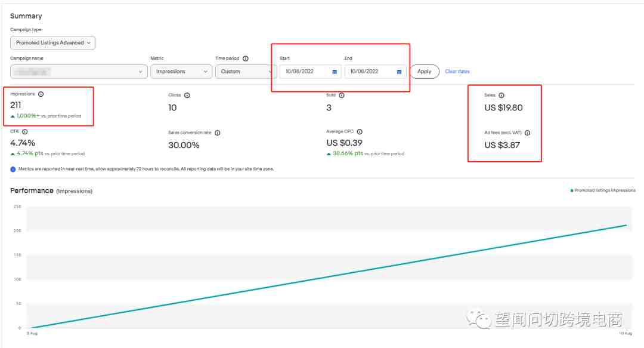Click the Performance (Impressions) heading
Image resolution: width=644 pixels, height=348 pixels.
pyautogui.click(x=51, y=191)
